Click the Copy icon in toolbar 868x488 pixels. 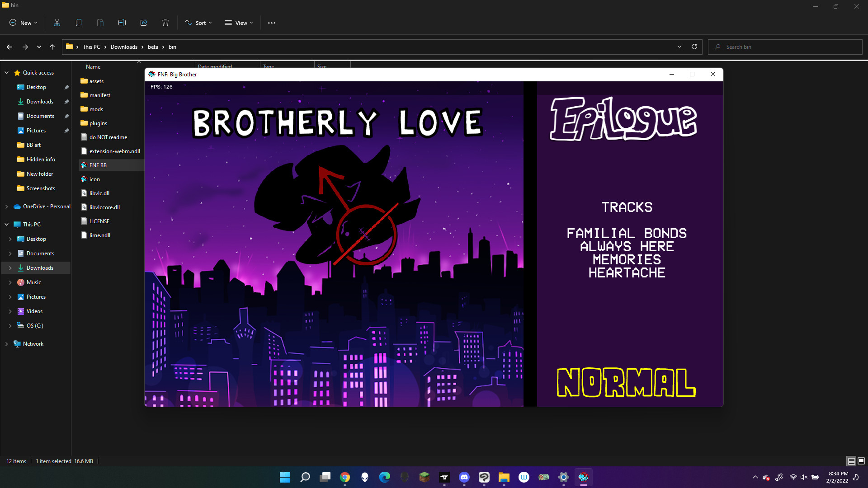pyautogui.click(x=79, y=23)
